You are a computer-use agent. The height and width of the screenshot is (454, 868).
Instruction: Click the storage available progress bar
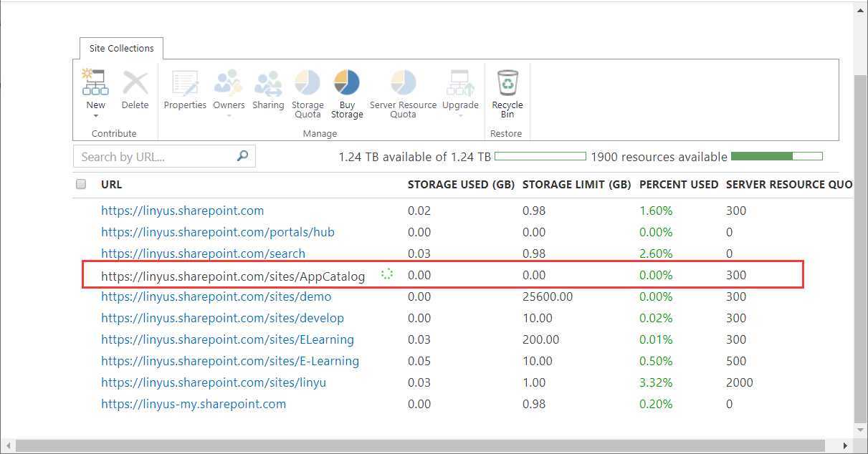click(x=540, y=156)
